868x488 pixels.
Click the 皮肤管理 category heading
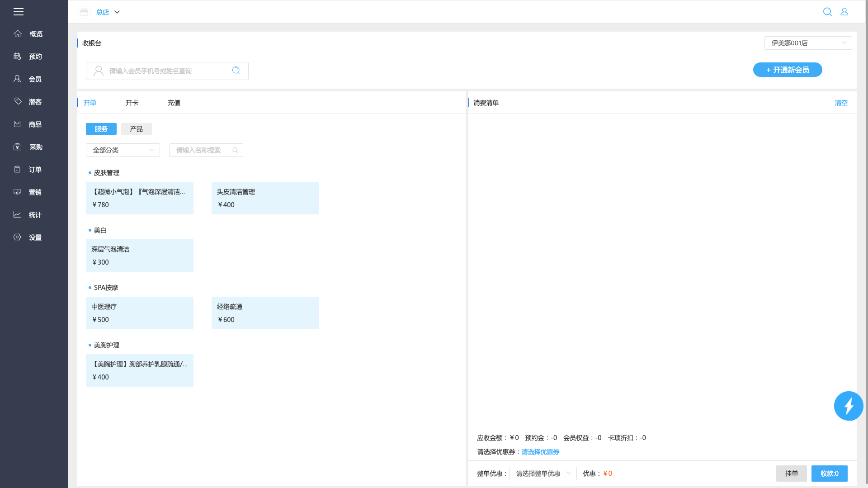[x=107, y=173]
